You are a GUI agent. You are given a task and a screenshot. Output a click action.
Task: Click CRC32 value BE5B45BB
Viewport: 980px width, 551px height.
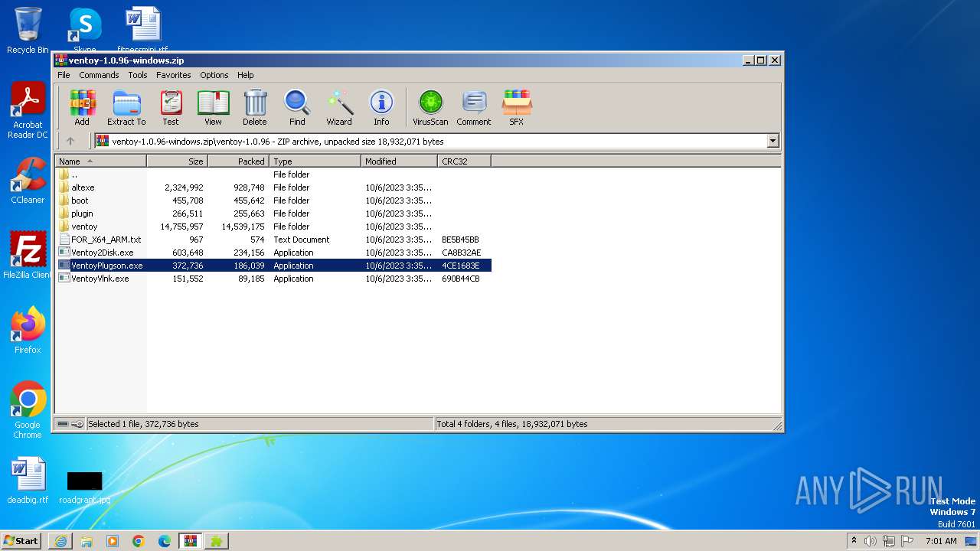[460, 240]
